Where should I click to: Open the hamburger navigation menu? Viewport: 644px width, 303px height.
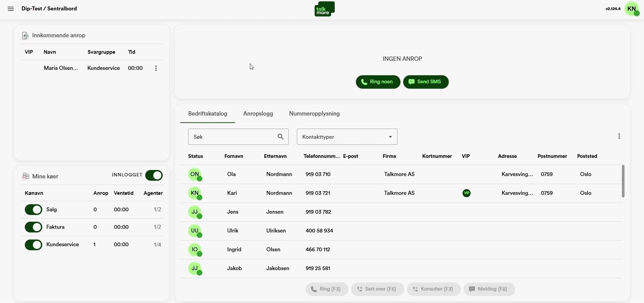click(10, 9)
